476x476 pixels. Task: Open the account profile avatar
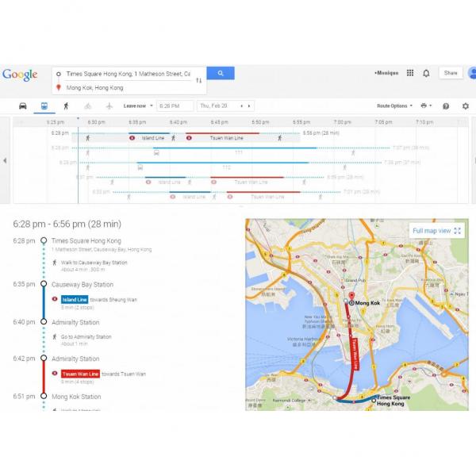pyautogui.click(x=472, y=73)
